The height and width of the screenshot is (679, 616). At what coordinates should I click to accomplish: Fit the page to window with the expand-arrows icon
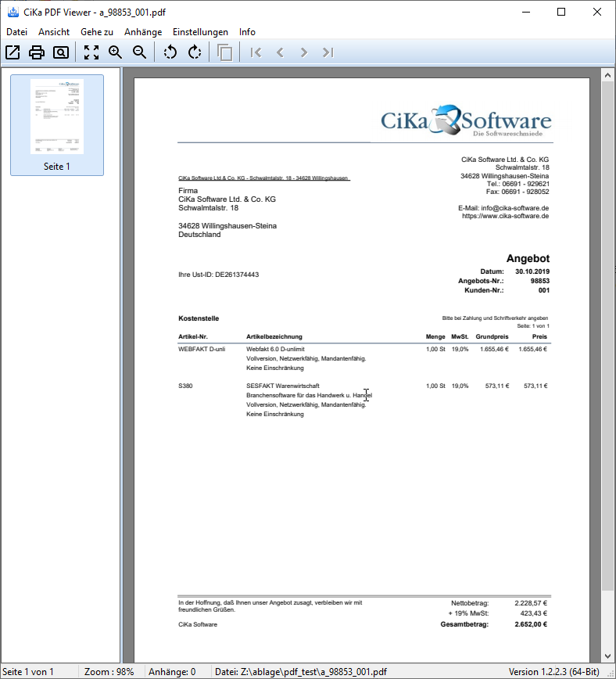(91, 52)
